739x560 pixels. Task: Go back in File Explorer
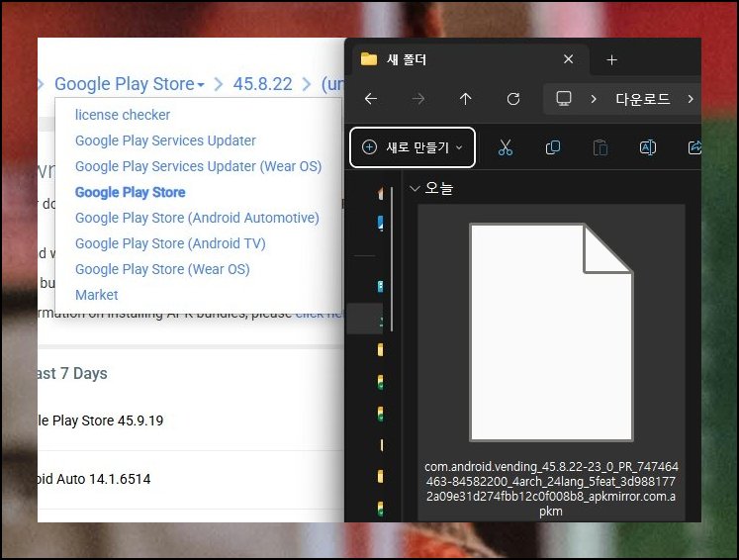(x=371, y=99)
